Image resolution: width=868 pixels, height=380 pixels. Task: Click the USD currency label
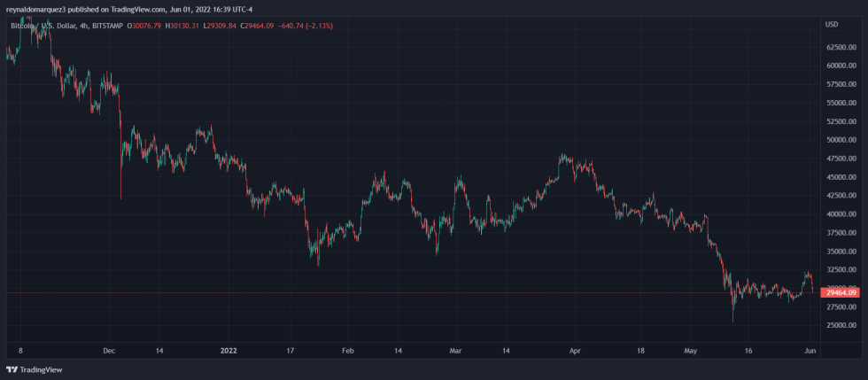click(x=831, y=24)
